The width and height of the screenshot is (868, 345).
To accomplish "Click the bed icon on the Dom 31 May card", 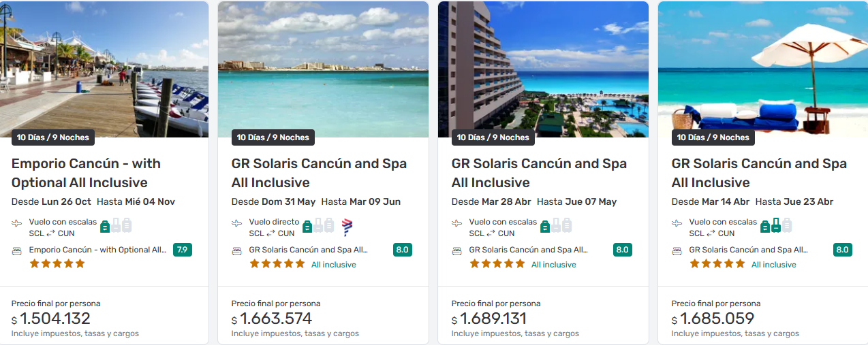I will [x=237, y=250].
